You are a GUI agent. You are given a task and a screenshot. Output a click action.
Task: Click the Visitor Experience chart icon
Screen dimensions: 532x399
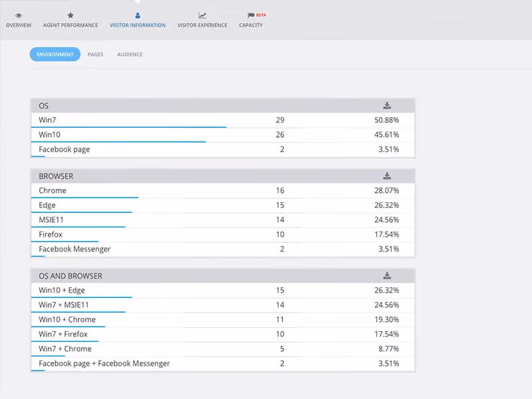click(x=202, y=15)
